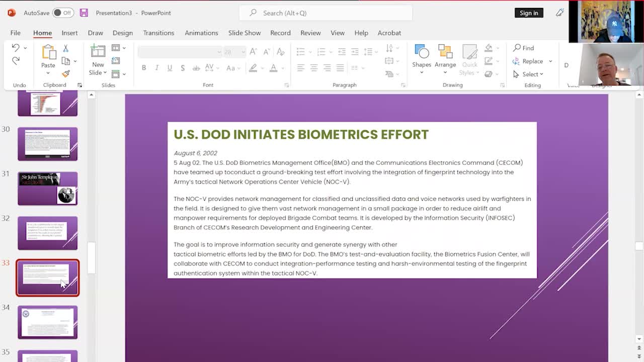
Task: Click the Shape Fill bucket icon
Action: coord(489,48)
